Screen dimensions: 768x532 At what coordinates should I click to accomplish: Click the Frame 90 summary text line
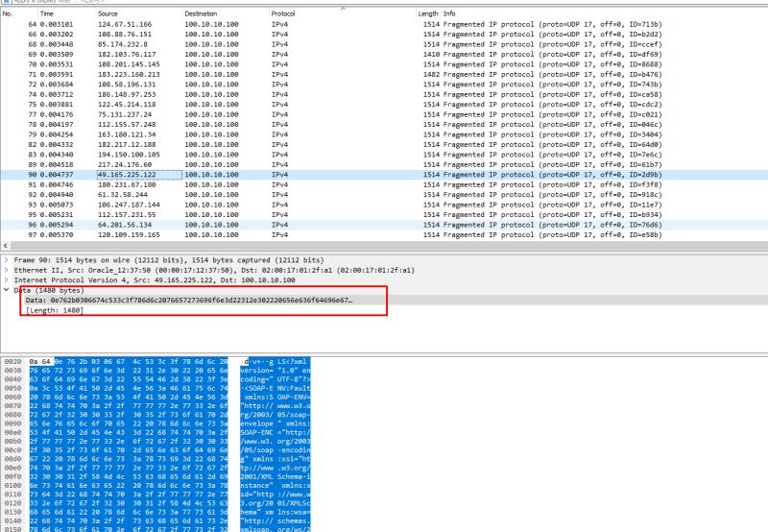(169, 260)
